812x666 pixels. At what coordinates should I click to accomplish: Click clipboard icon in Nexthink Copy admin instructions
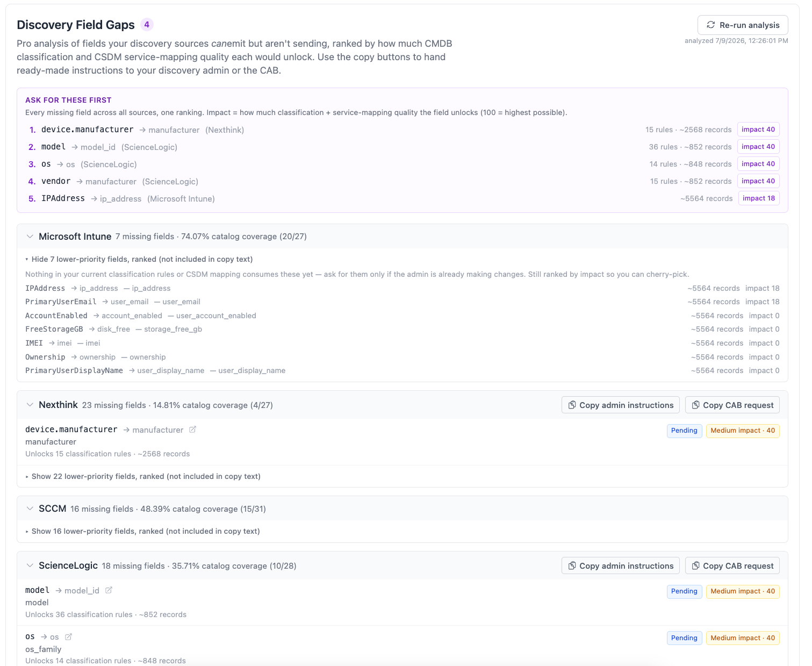coord(572,405)
